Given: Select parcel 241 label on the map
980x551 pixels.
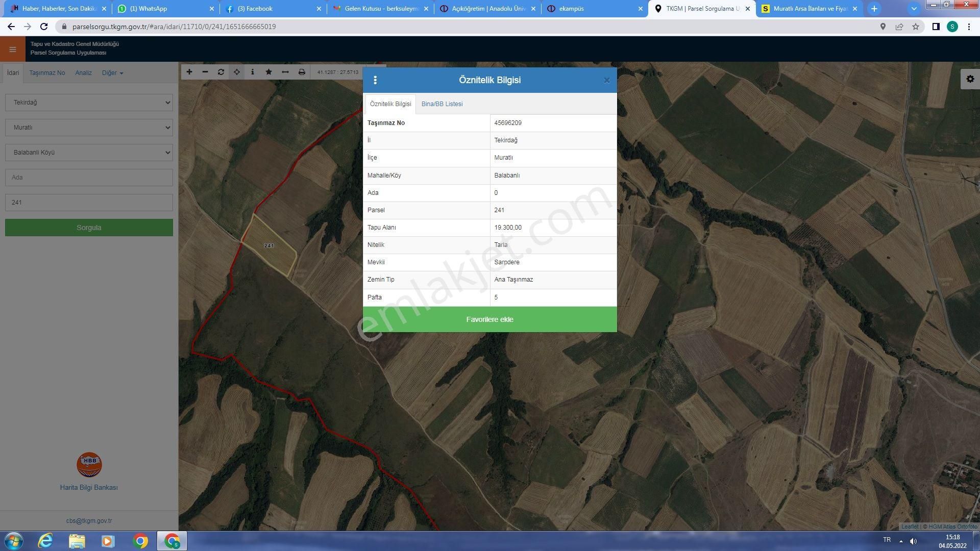Looking at the screenshot, I should [269, 246].
